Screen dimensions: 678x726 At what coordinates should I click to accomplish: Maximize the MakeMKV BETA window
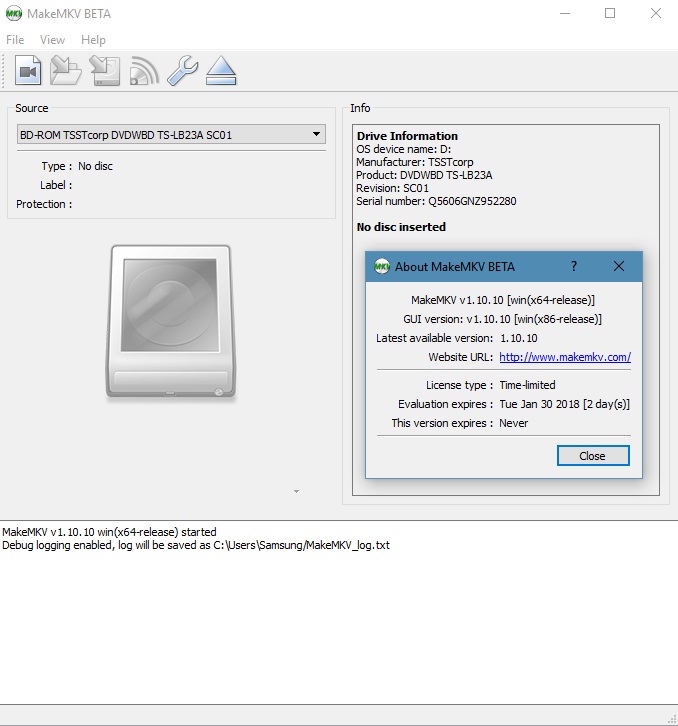610,13
